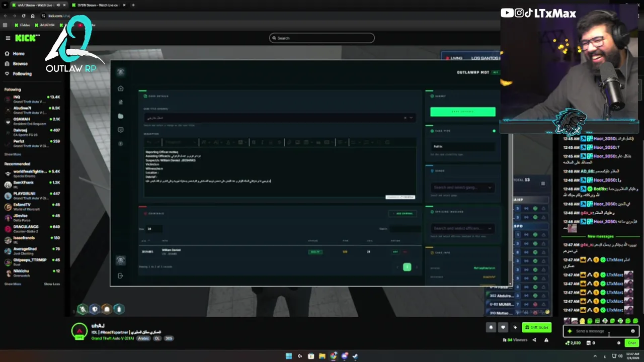Screen dimensions: 644x362
Task: Open Perfct channel in Following list
Action: point(32,143)
